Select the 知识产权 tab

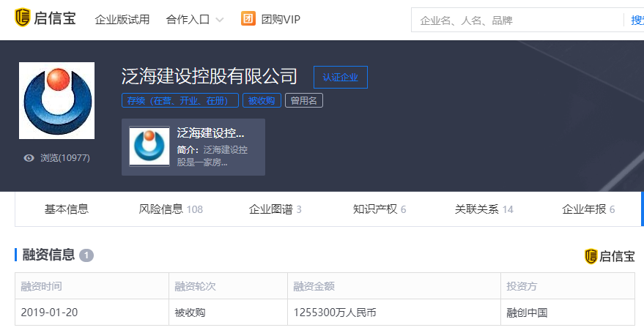[379, 209]
